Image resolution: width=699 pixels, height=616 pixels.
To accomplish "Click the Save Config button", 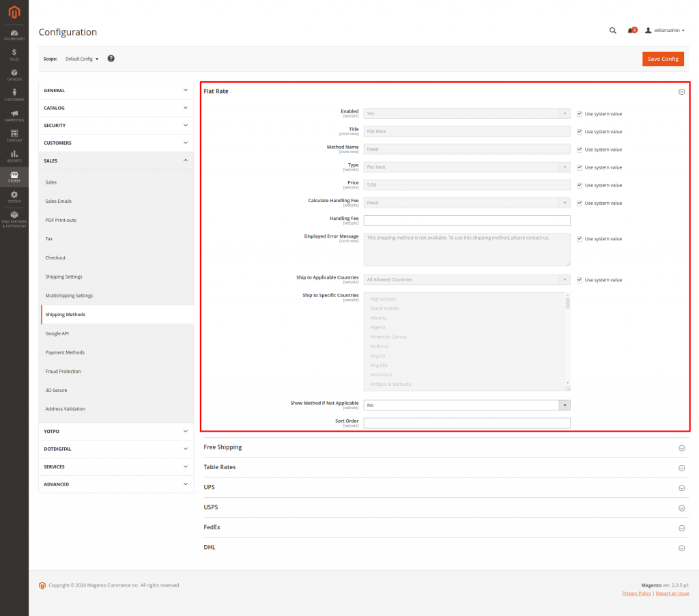I will (x=662, y=59).
